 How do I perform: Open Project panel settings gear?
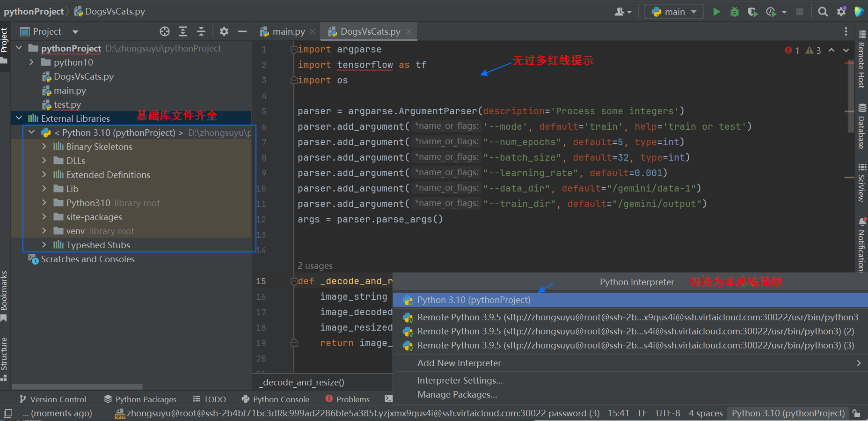(x=224, y=31)
